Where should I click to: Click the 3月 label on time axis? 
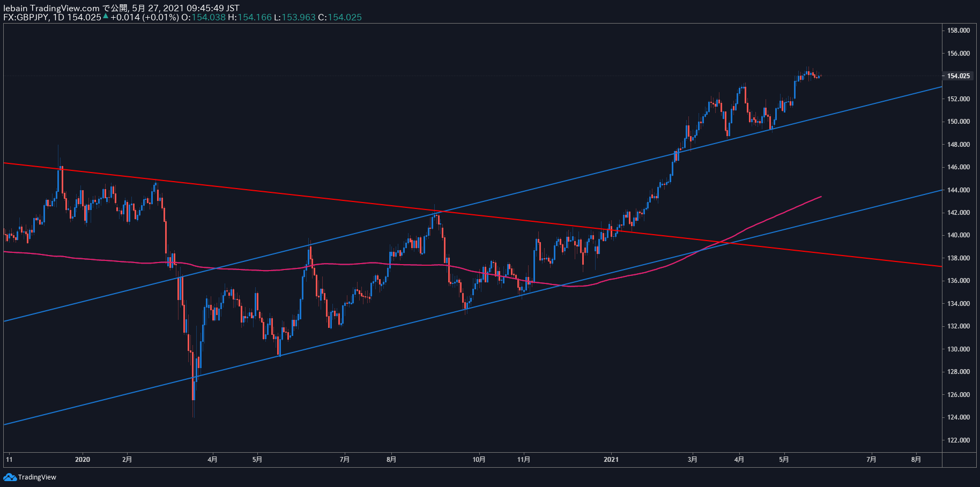[693, 460]
